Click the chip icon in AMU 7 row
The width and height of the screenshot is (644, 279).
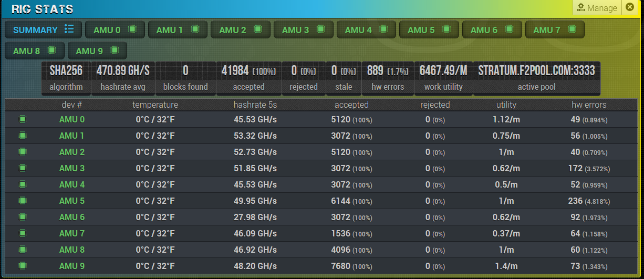click(x=23, y=233)
